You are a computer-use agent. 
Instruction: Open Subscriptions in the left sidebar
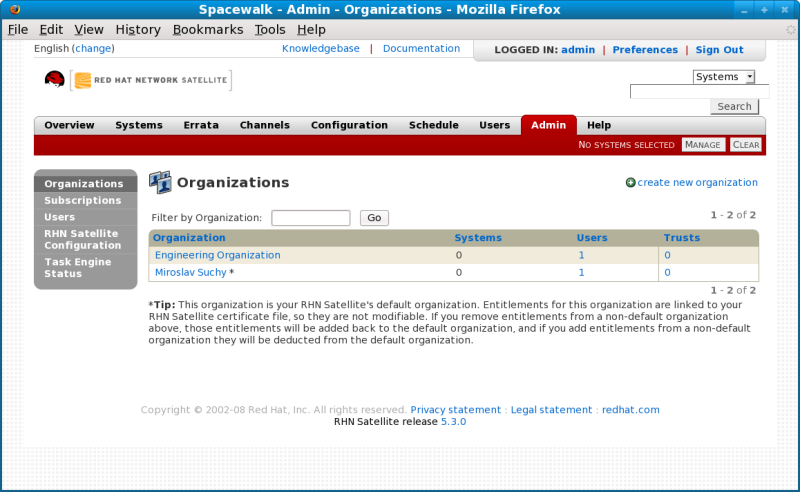[x=82, y=200]
